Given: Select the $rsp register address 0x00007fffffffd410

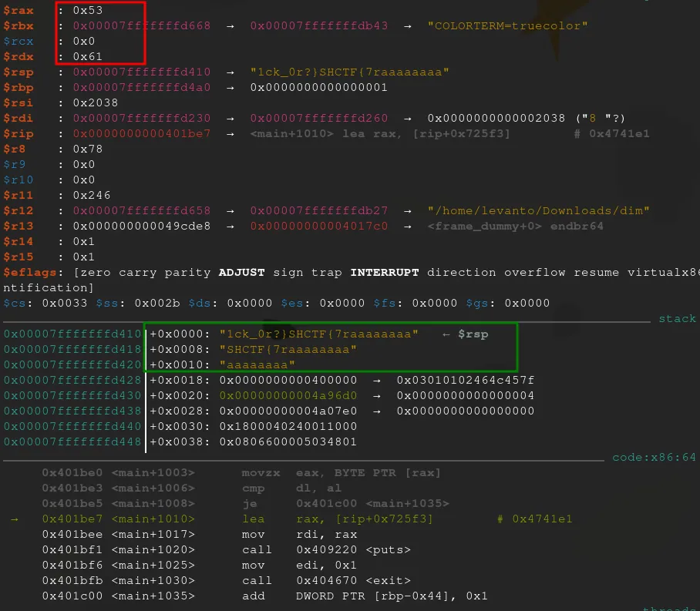Looking at the screenshot, I should (142, 72).
